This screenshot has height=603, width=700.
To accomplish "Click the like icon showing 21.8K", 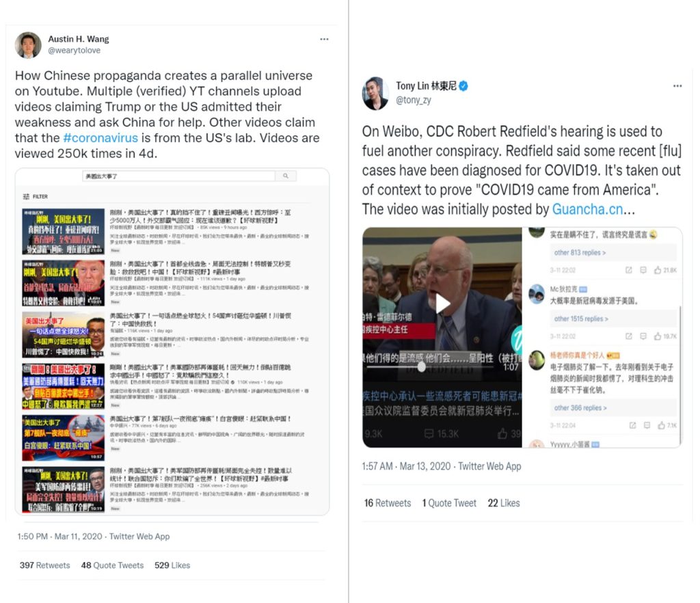I will (658, 270).
